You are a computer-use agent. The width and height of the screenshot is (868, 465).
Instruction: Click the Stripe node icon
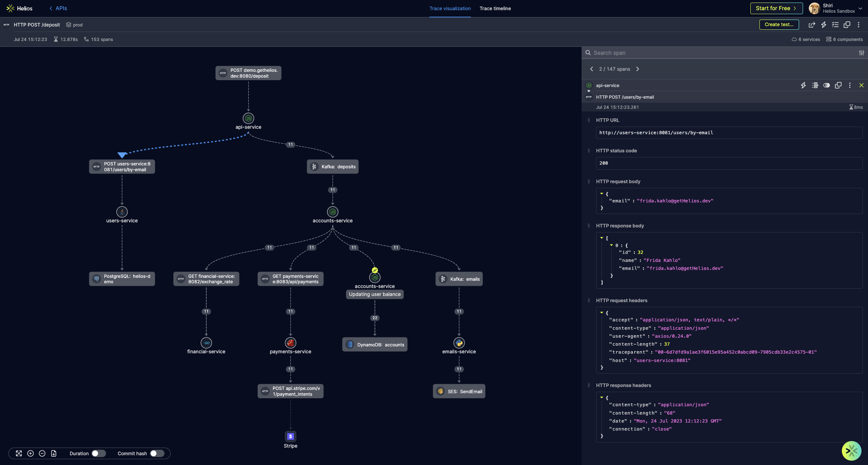point(290,436)
